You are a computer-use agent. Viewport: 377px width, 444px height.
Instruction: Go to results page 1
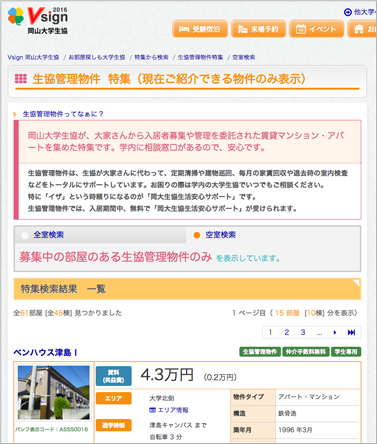coord(270,332)
